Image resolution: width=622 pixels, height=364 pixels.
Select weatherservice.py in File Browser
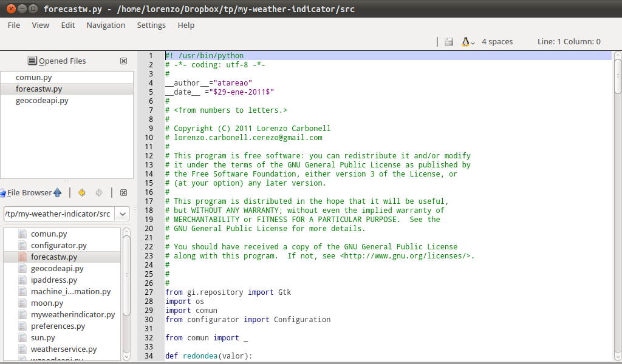(62, 349)
